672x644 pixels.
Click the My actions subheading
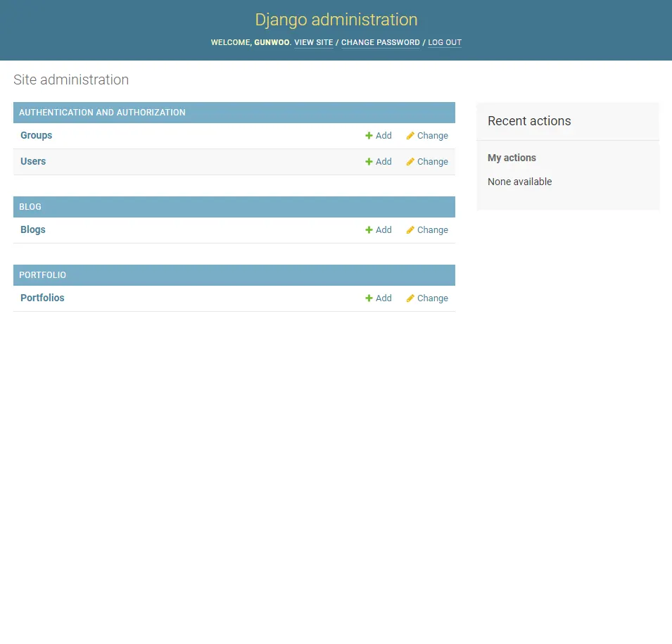click(512, 158)
